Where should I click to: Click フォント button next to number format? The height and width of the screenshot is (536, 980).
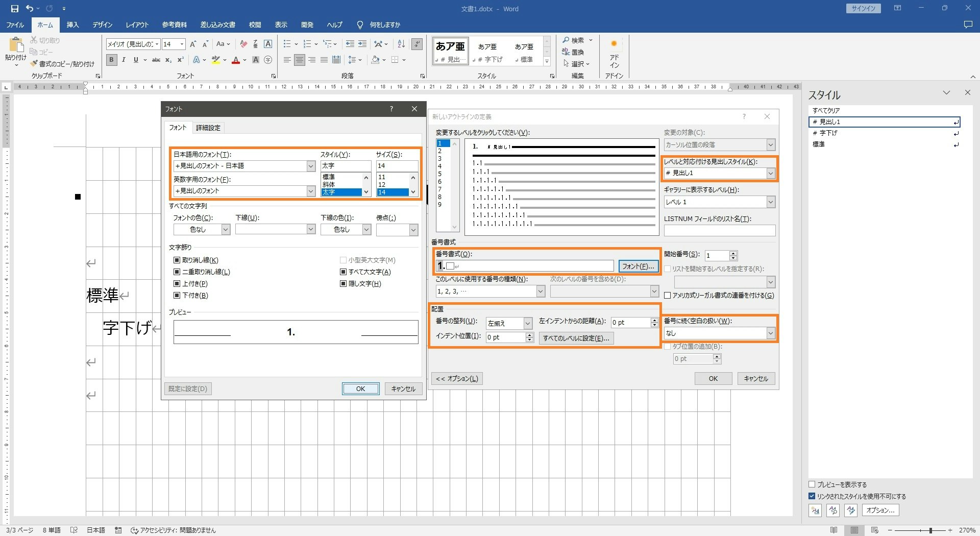point(638,266)
